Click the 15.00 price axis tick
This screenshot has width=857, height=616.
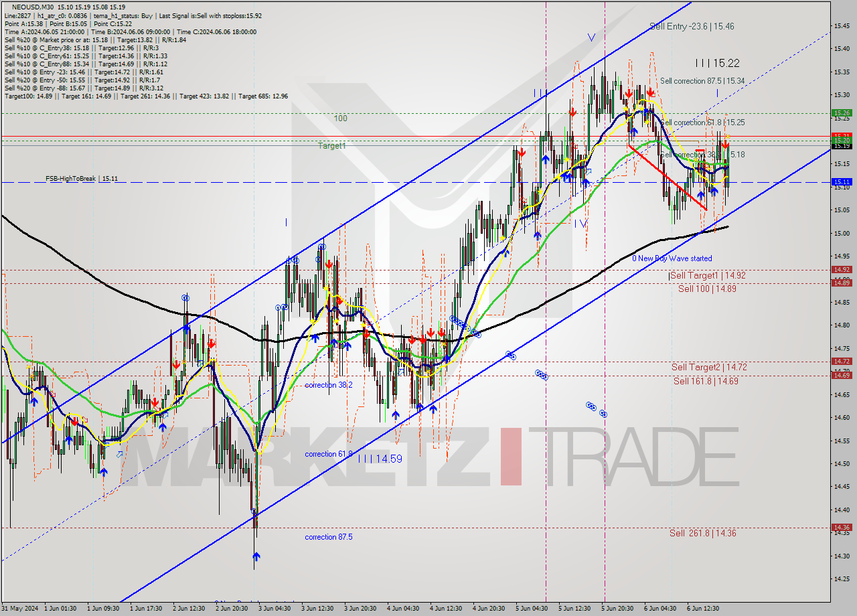842,233
